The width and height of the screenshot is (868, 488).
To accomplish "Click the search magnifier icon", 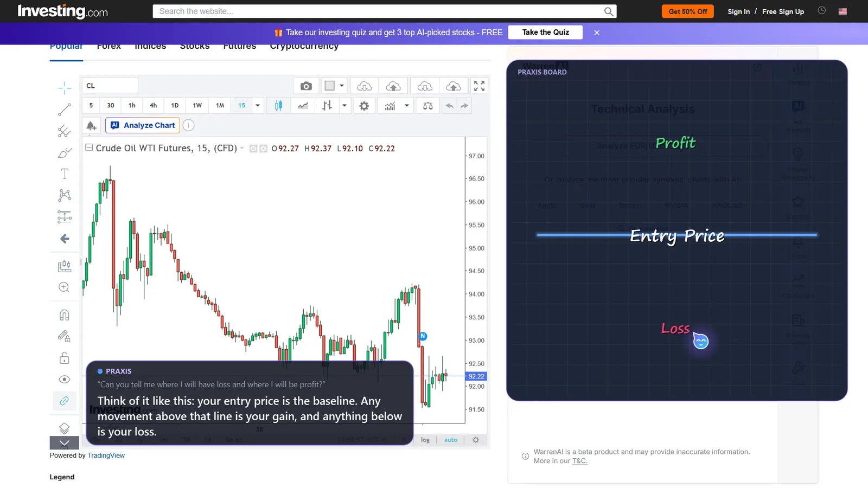I will tap(609, 11).
